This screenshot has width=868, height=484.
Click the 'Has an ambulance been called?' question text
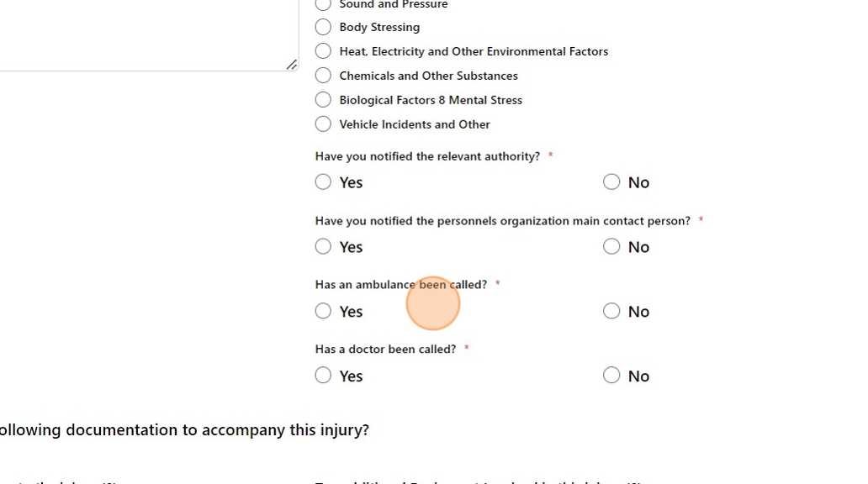400,285
